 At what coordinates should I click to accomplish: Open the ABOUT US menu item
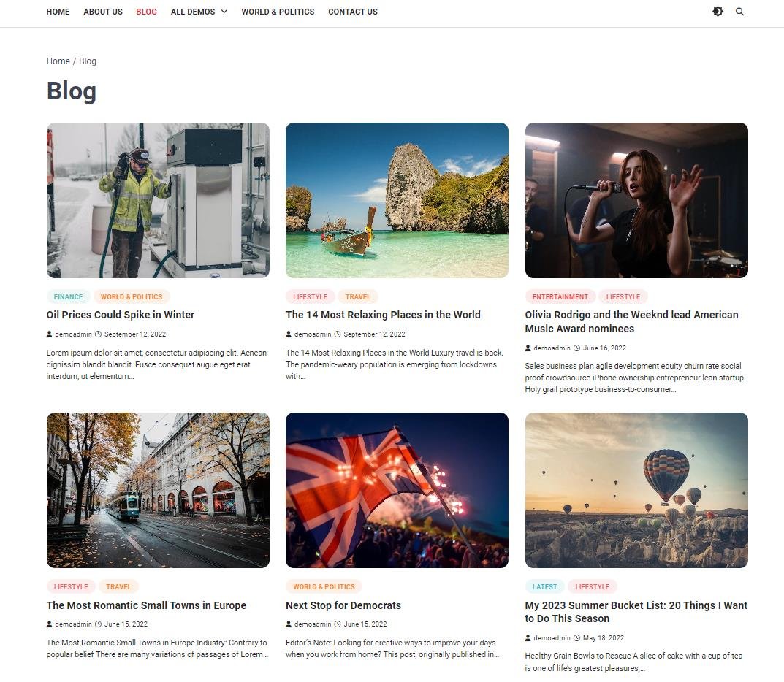103,12
